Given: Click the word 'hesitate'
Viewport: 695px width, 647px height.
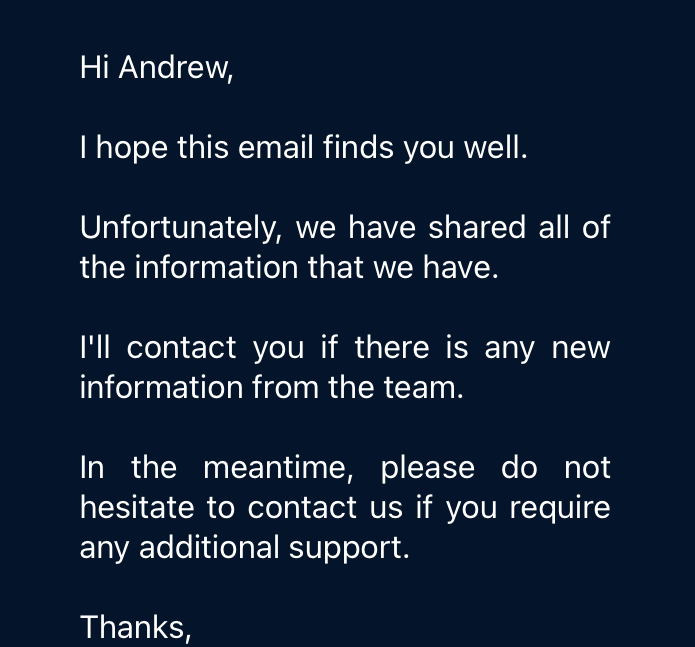Looking at the screenshot, I should (x=137, y=507).
